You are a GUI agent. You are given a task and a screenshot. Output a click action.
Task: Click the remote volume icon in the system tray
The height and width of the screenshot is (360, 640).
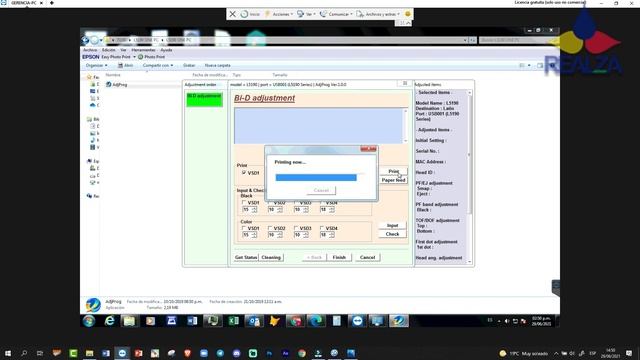(x=507, y=321)
